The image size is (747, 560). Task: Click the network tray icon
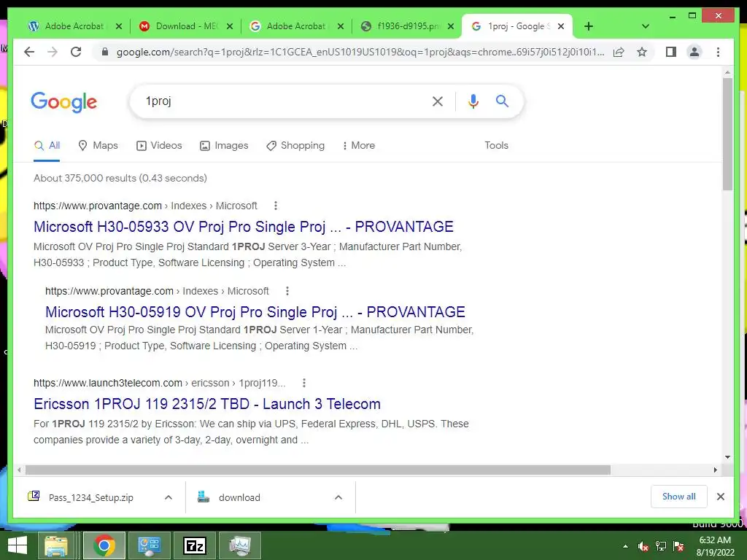661,546
